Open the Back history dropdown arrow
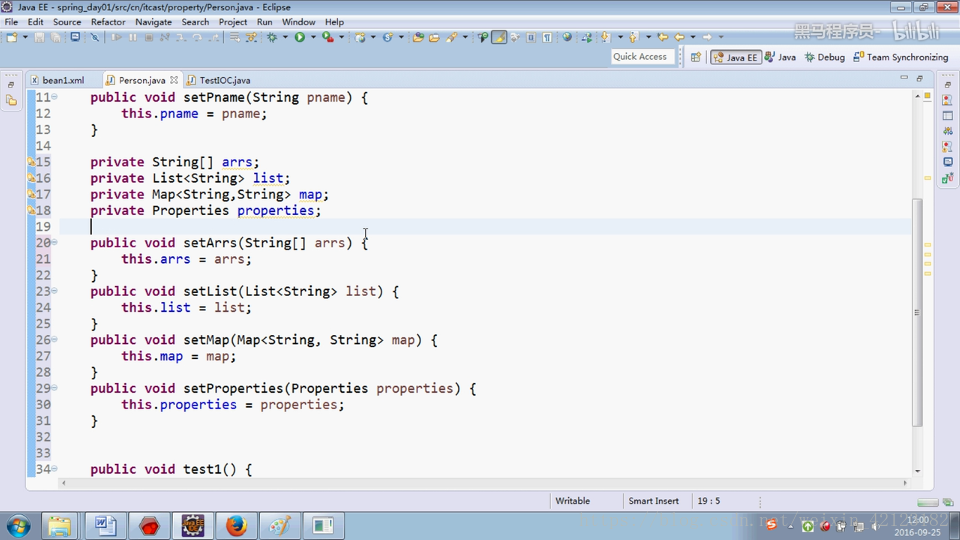Screen dimensions: 960x540 tap(692, 38)
